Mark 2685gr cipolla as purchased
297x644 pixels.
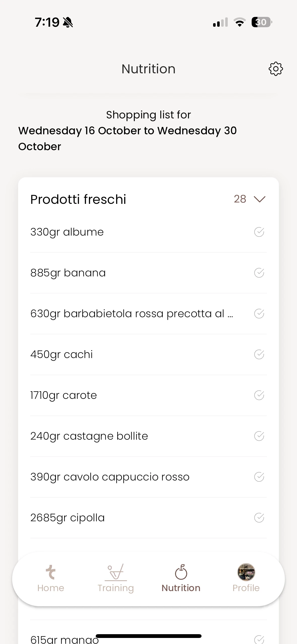tap(259, 518)
